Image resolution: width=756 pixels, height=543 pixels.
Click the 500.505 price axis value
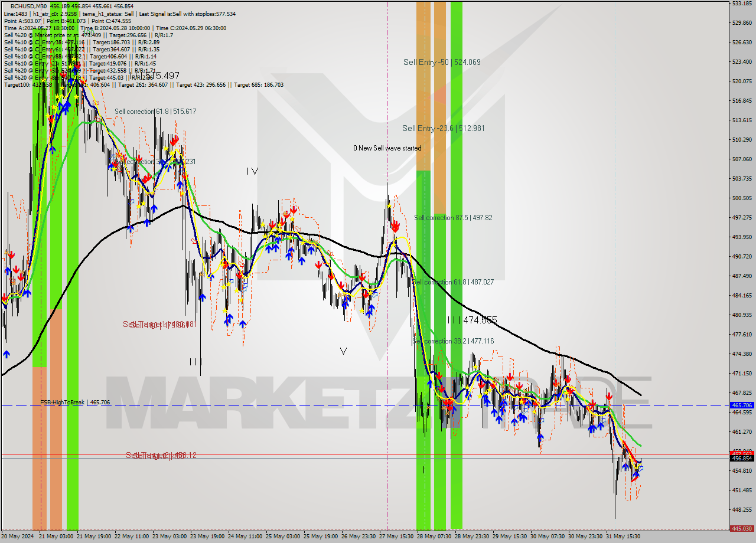(x=742, y=198)
